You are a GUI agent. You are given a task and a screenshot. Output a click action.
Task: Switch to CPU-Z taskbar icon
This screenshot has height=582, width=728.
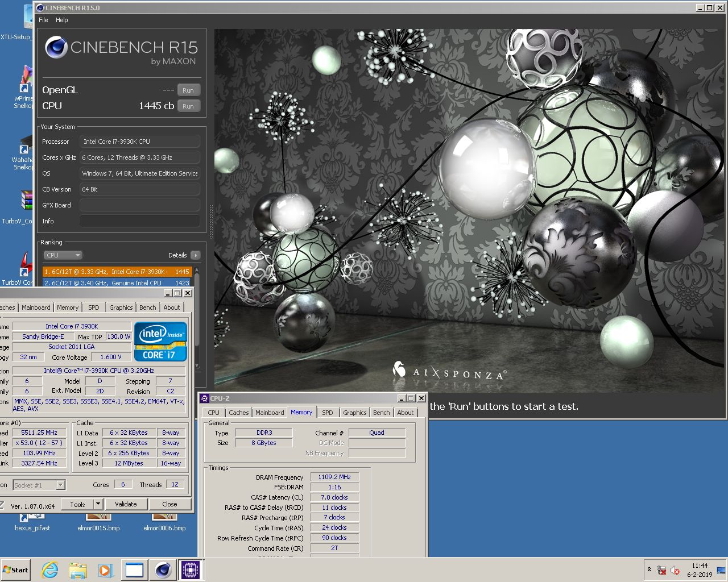point(191,569)
